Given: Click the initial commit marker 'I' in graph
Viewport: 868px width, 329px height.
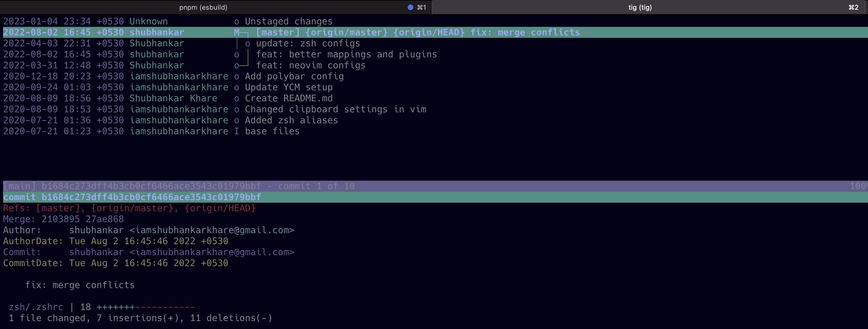Looking at the screenshot, I should point(236,131).
